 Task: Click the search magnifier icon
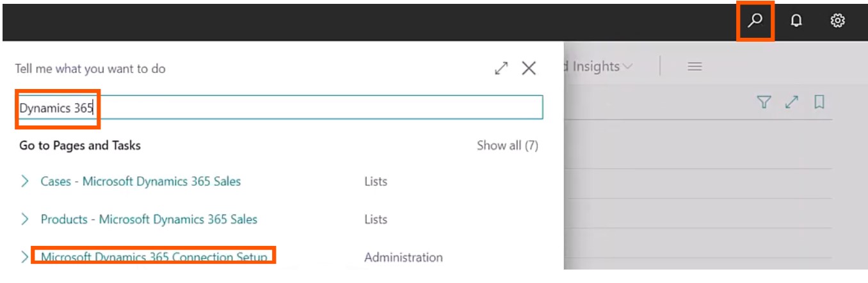[x=755, y=20]
